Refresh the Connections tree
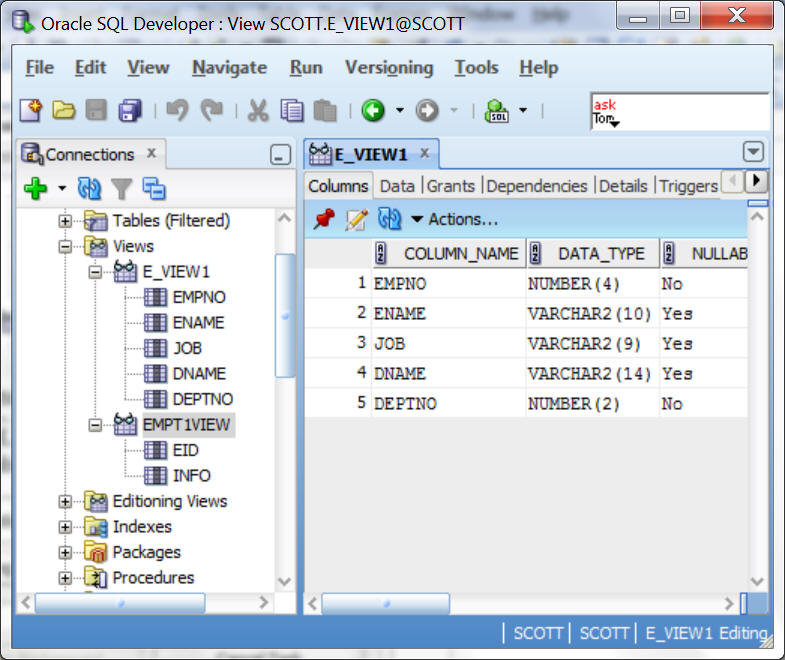 click(x=89, y=188)
